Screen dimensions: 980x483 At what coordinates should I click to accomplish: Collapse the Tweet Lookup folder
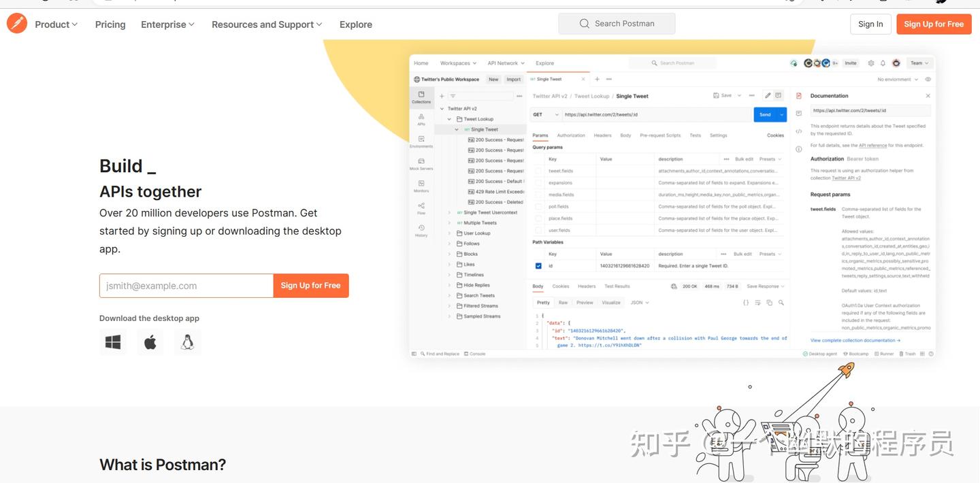coord(448,118)
